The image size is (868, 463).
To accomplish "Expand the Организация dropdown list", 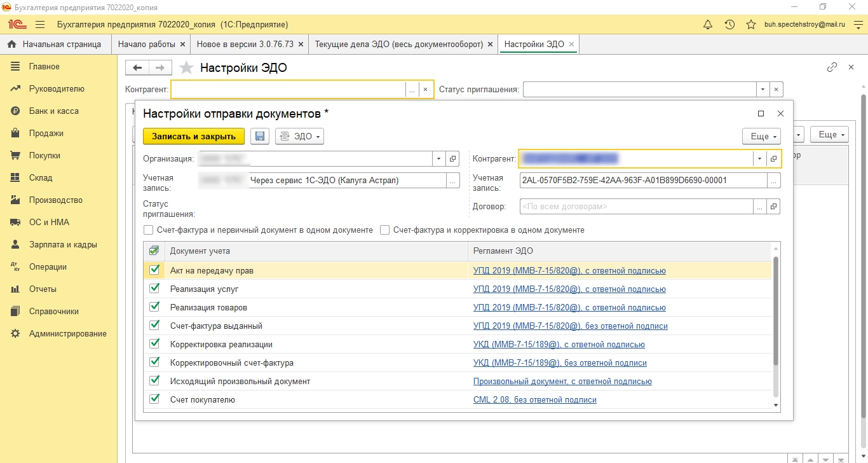I will pos(438,158).
